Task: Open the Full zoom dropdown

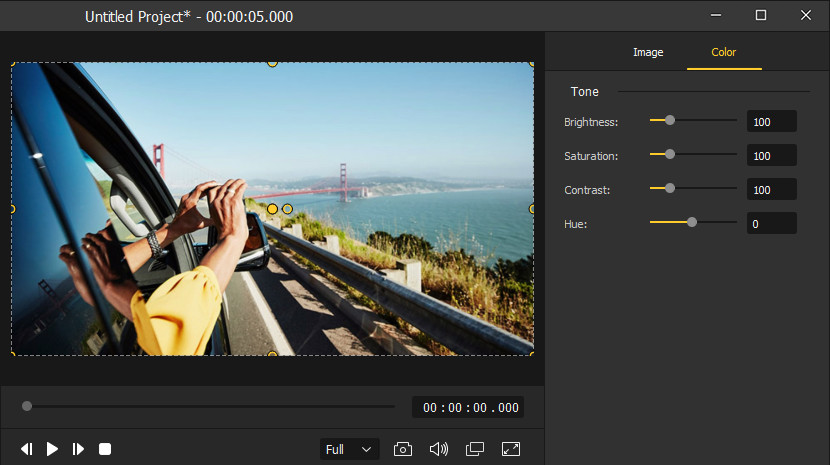Action: point(350,450)
